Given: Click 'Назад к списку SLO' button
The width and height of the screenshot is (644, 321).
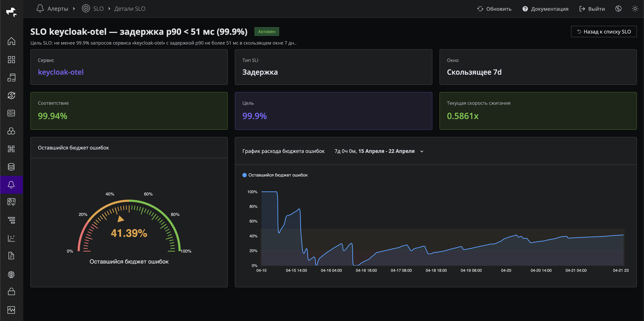Looking at the screenshot, I should point(604,32).
